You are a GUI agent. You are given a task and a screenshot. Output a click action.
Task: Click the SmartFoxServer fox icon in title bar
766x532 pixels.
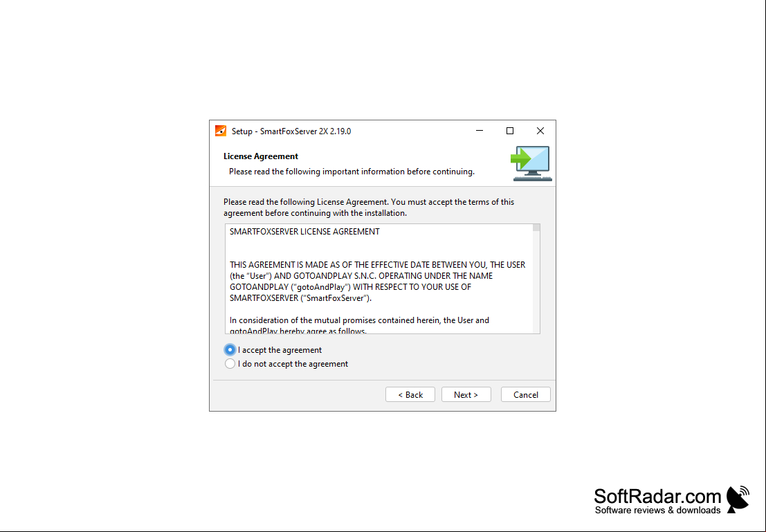point(221,131)
